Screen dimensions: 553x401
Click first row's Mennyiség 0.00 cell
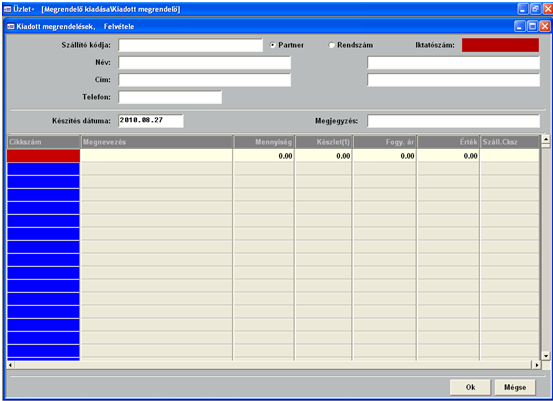[x=264, y=156]
